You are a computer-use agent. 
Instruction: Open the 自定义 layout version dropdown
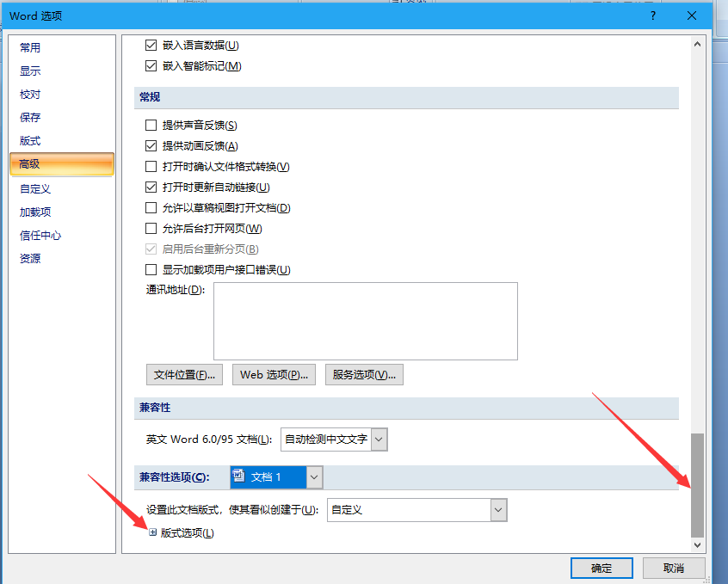coord(498,510)
